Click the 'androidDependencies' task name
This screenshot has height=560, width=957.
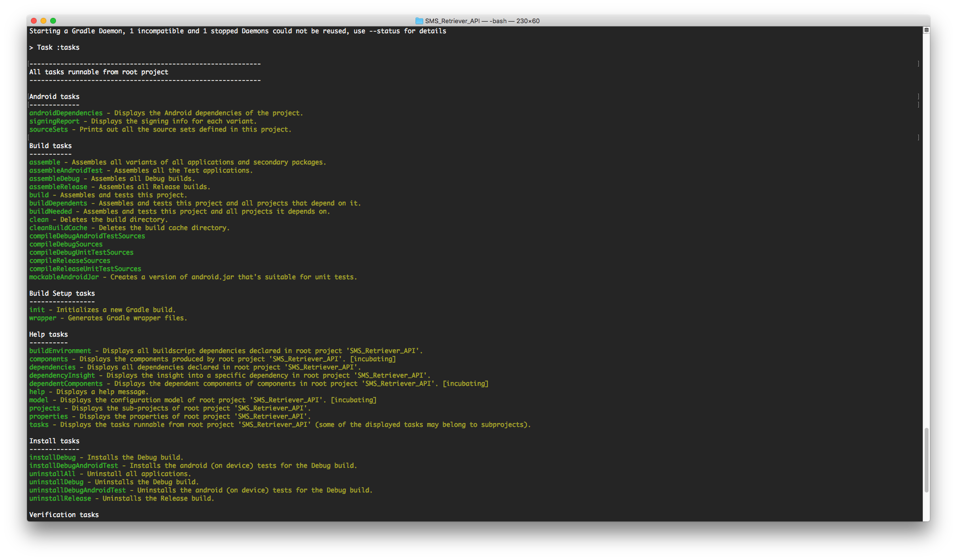[66, 113]
